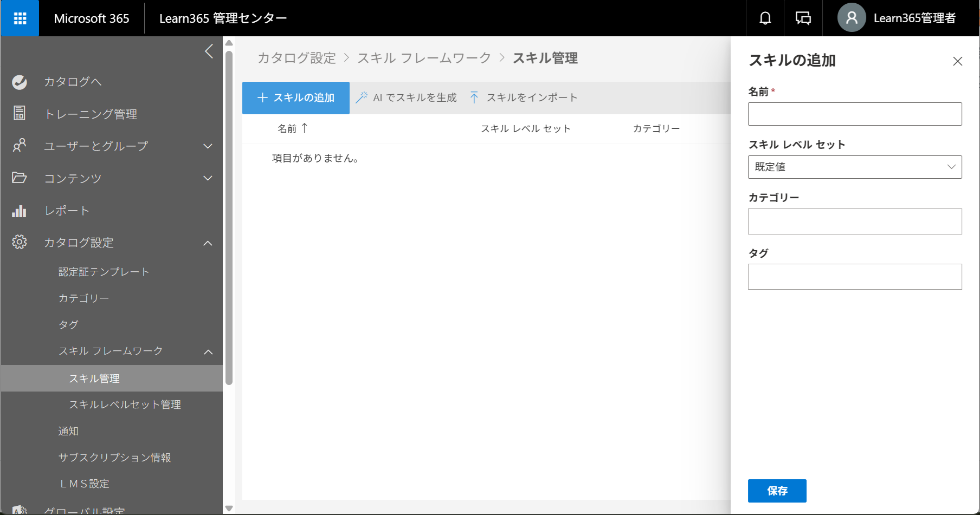Click スキルをインポート
The width and height of the screenshot is (980, 515).
[524, 97]
